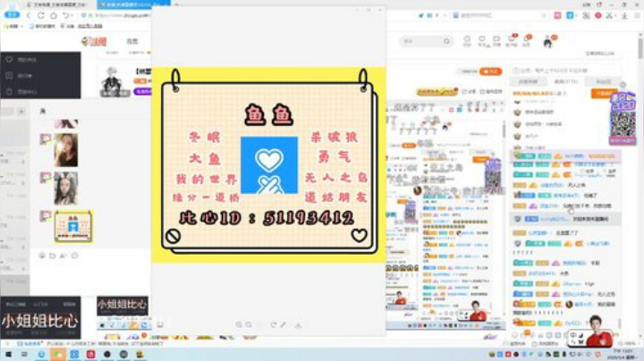644x361 pixels.
Task: Click the taskbar clock
Action: pyautogui.click(x=624, y=355)
